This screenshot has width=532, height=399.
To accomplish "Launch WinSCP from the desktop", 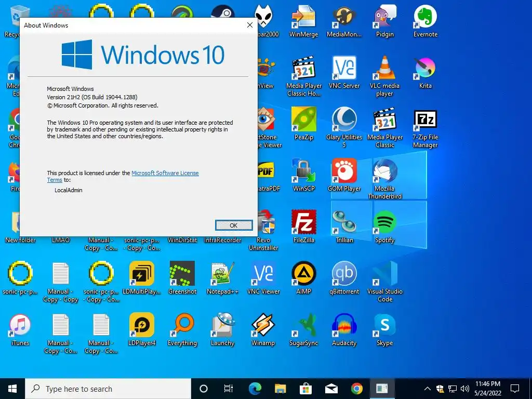I will coord(303,175).
